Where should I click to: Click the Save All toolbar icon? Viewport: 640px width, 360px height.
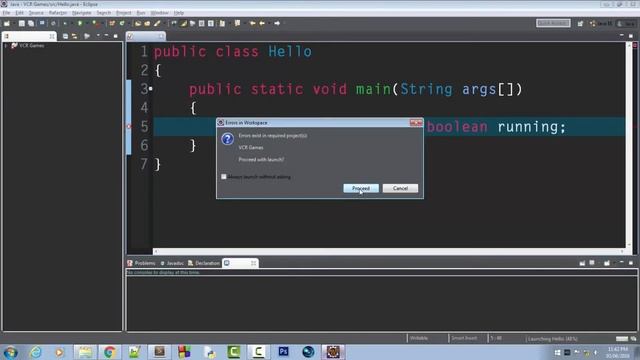(31, 24)
